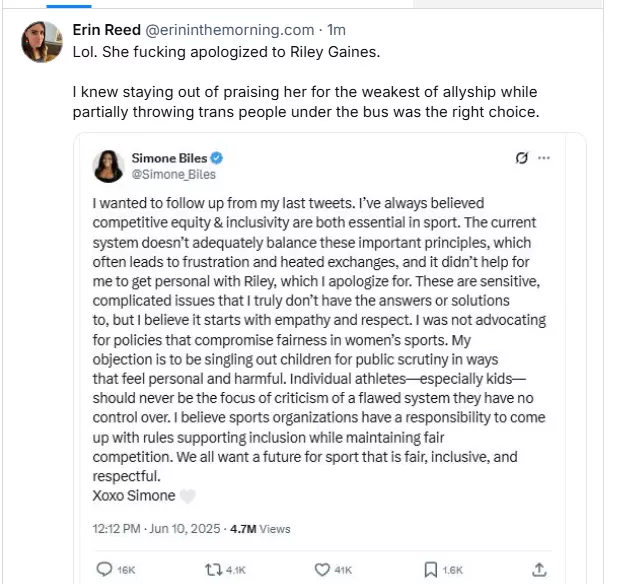
Task: Click Erin Reed's post text about allyship
Action: (x=305, y=102)
